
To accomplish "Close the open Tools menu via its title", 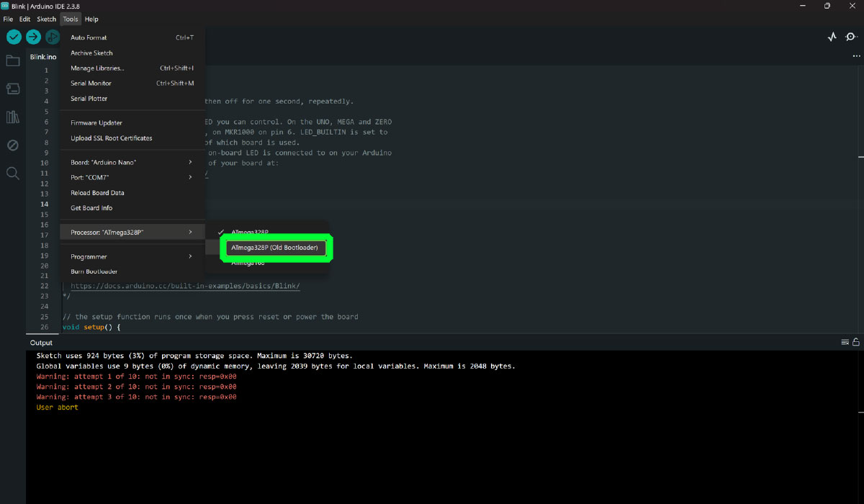I will pyautogui.click(x=70, y=19).
